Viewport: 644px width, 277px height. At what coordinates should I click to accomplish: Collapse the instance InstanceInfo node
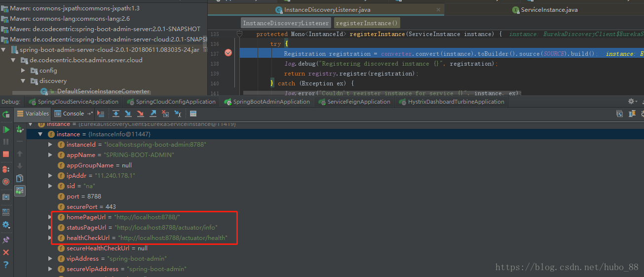pos(40,134)
